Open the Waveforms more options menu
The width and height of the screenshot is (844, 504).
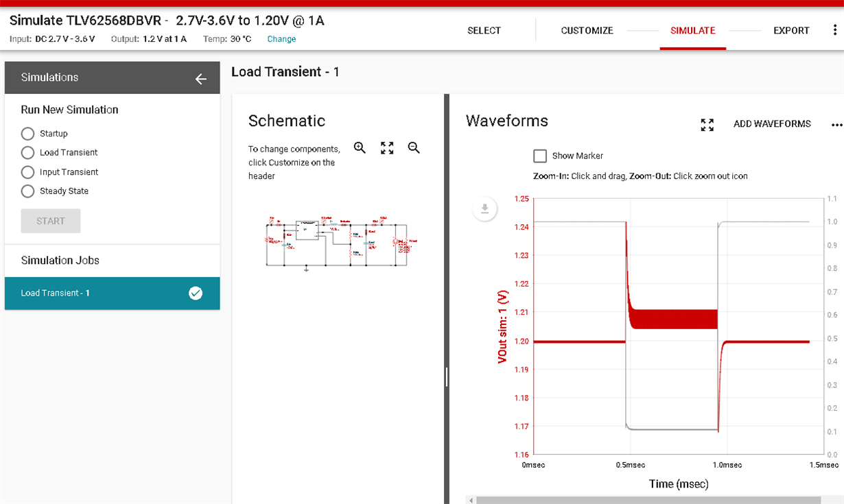click(836, 125)
